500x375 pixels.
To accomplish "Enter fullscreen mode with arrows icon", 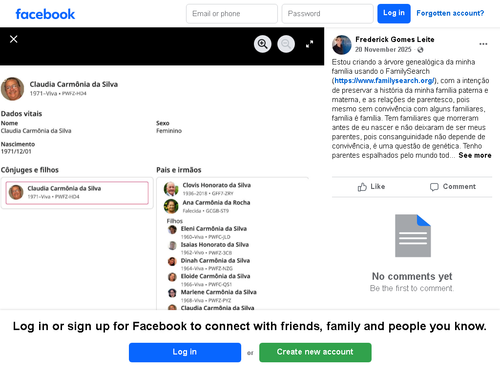I will (x=310, y=44).
